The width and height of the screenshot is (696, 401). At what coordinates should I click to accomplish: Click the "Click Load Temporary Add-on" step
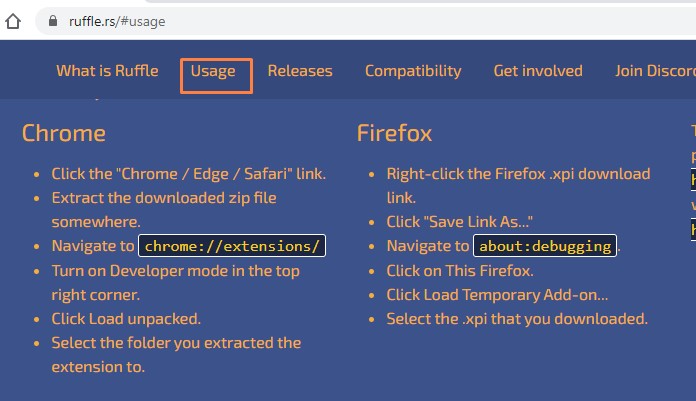click(x=497, y=295)
